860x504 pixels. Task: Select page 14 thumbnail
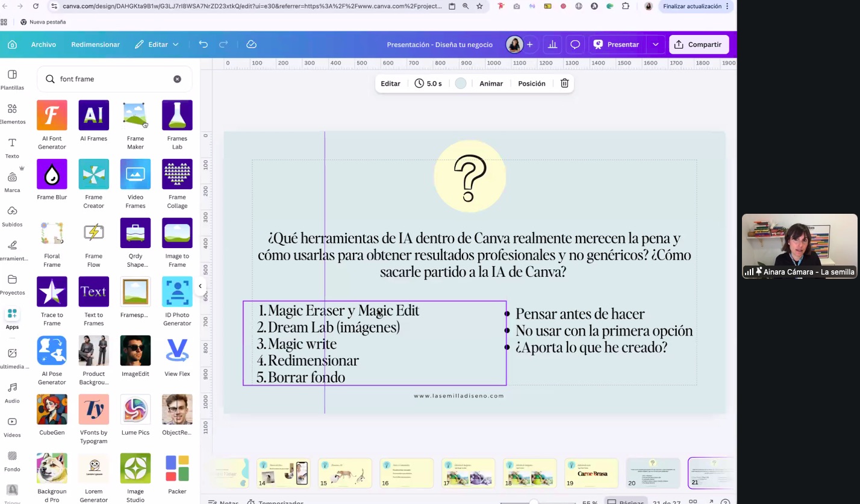click(283, 473)
